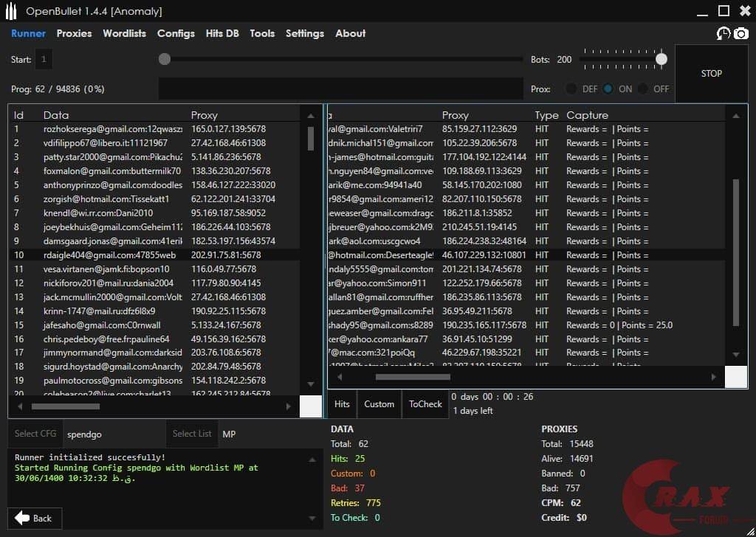
Task: Click the Start position input field
Action: coord(44,59)
